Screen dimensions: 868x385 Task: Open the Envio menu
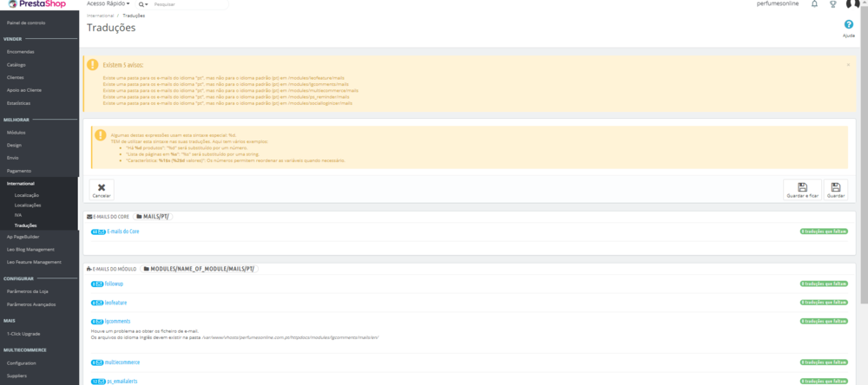coord(12,158)
